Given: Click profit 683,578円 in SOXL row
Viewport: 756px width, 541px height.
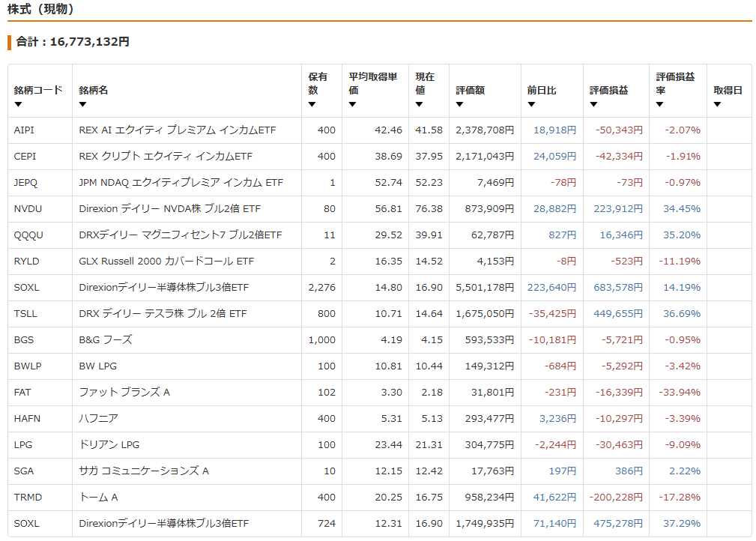Looking at the screenshot, I should coord(618,288).
